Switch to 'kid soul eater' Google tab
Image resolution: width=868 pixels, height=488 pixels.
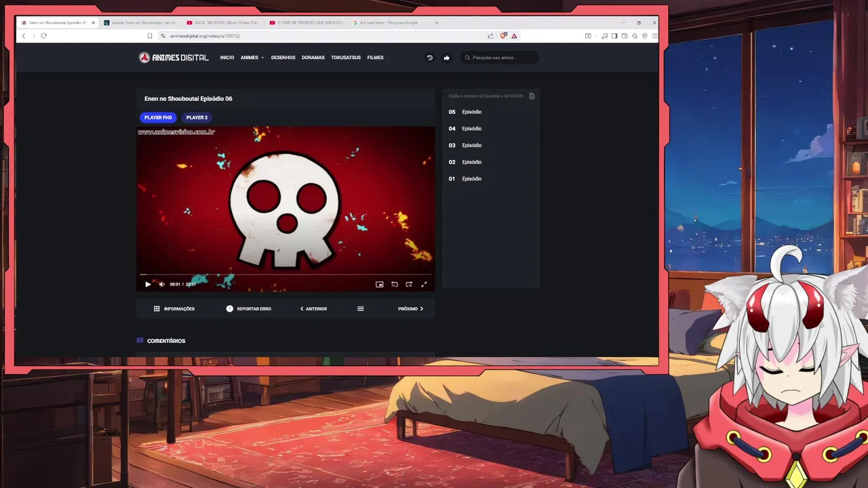tap(389, 22)
